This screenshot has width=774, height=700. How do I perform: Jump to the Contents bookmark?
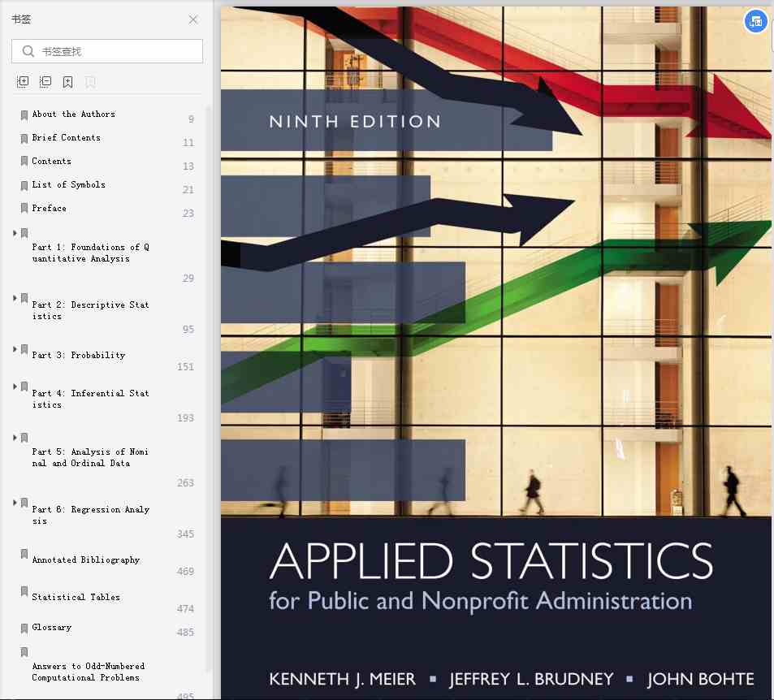coord(51,162)
